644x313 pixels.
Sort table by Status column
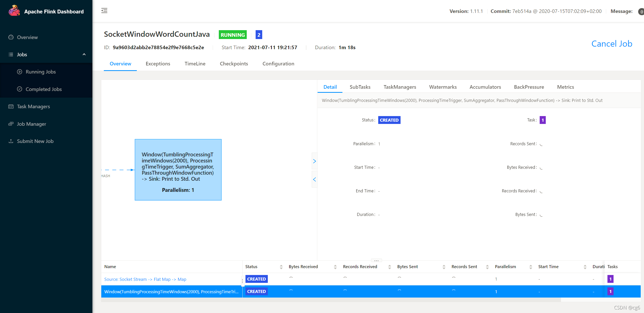pyautogui.click(x=281, y=267)
